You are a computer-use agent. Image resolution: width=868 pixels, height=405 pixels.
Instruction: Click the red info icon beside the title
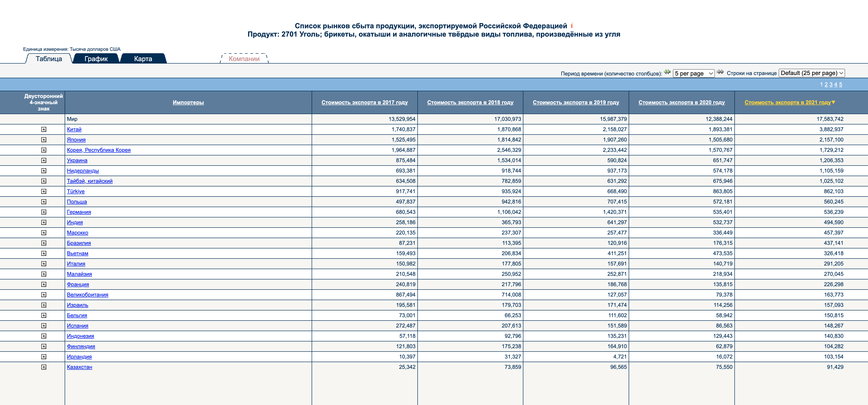572,26
